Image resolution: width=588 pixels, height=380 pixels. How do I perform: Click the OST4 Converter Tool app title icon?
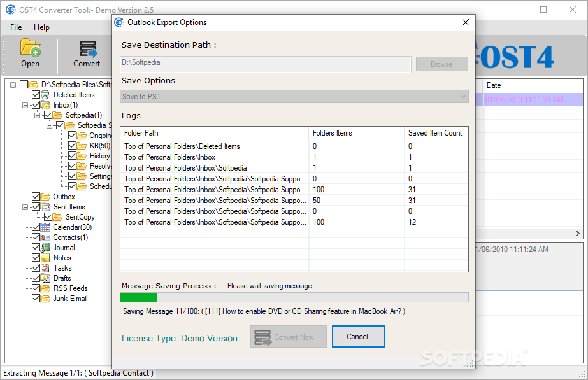[x=11, y=10]
